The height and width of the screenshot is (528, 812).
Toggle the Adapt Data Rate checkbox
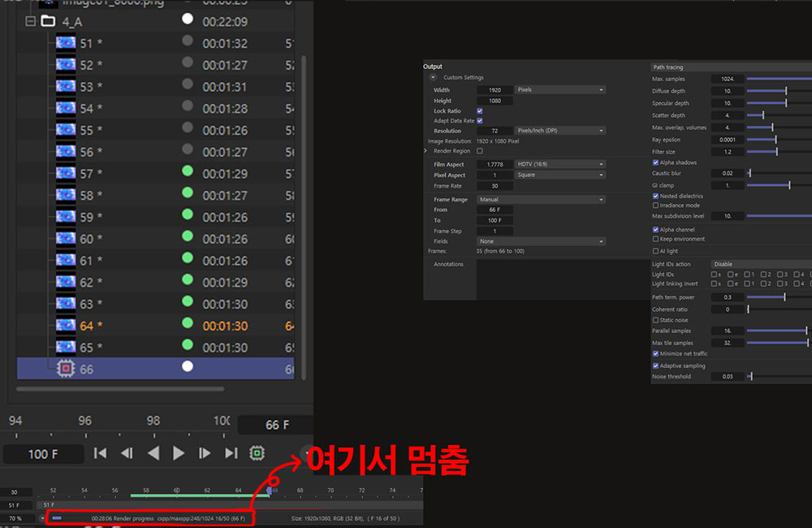pos(480,121)
